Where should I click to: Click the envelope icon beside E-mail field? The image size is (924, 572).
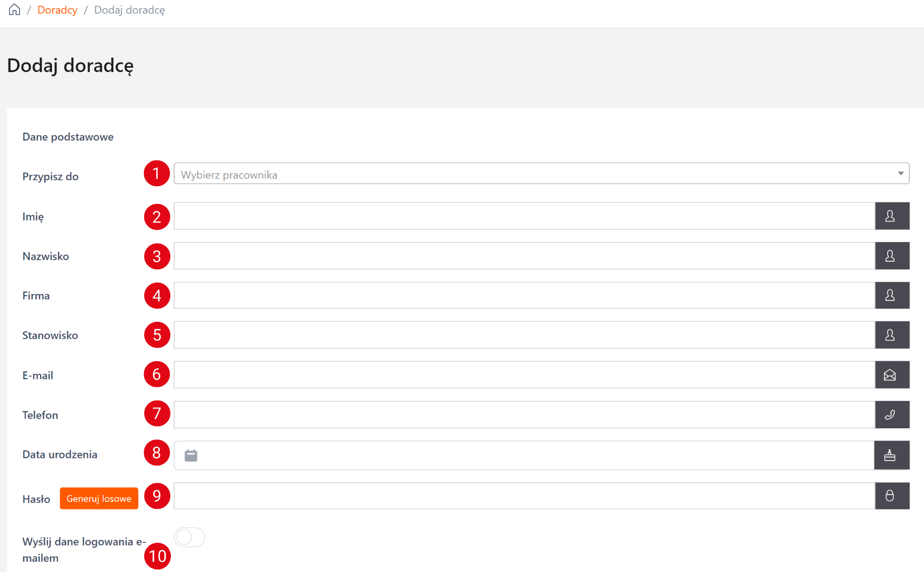point(891,375)
